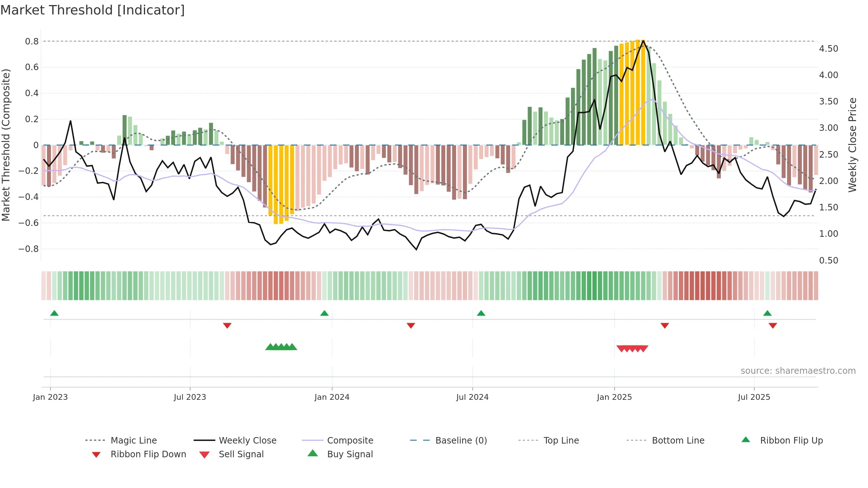Click the cluster of green buy signal triangles
This screenshot has width=868, height=488.
281,347
